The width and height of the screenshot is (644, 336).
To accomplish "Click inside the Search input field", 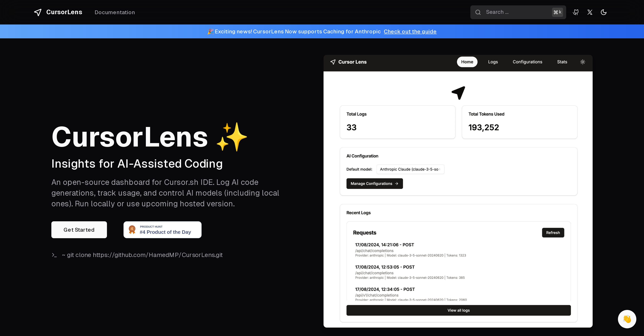I will [513, 12].
